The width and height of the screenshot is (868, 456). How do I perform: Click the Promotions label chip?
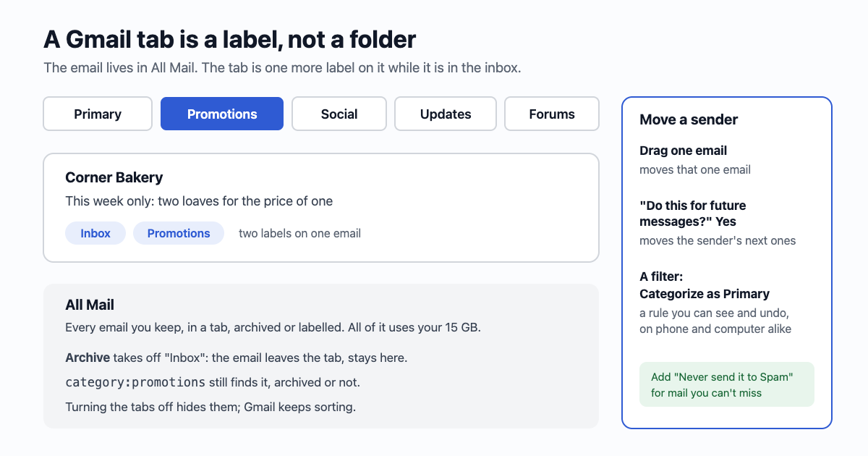[179, 233]
